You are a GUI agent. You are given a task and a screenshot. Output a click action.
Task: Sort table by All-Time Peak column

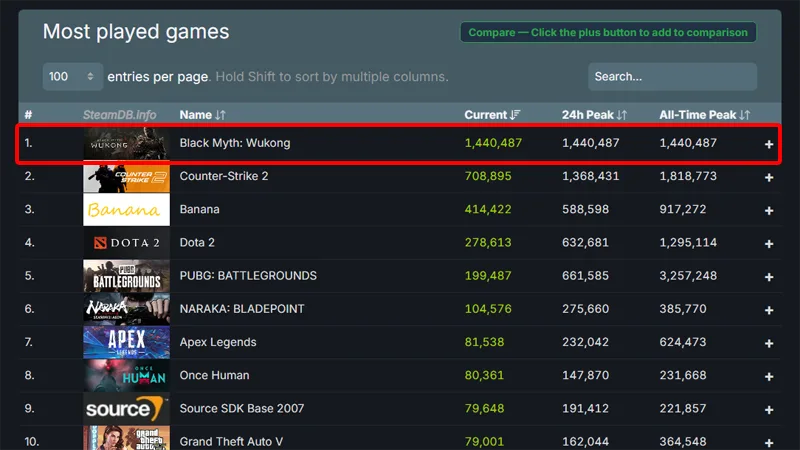coord(704,115)
